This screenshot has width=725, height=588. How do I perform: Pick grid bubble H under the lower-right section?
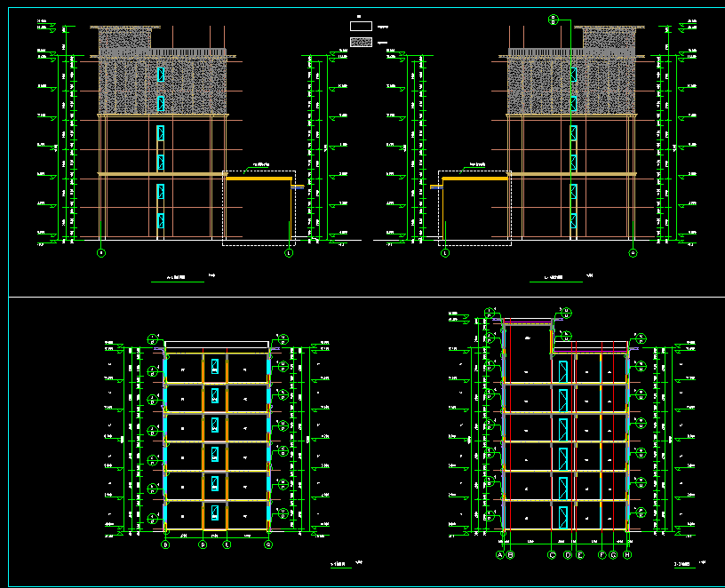tap(627, 554)
